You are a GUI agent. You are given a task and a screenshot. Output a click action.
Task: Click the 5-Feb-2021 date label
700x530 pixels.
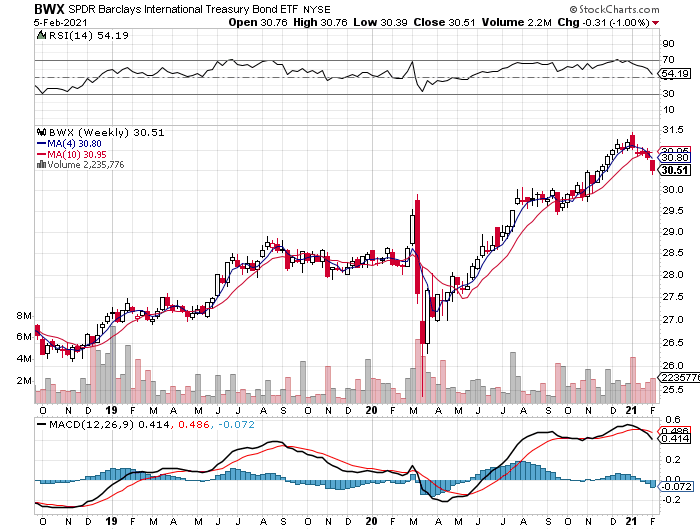61,22
